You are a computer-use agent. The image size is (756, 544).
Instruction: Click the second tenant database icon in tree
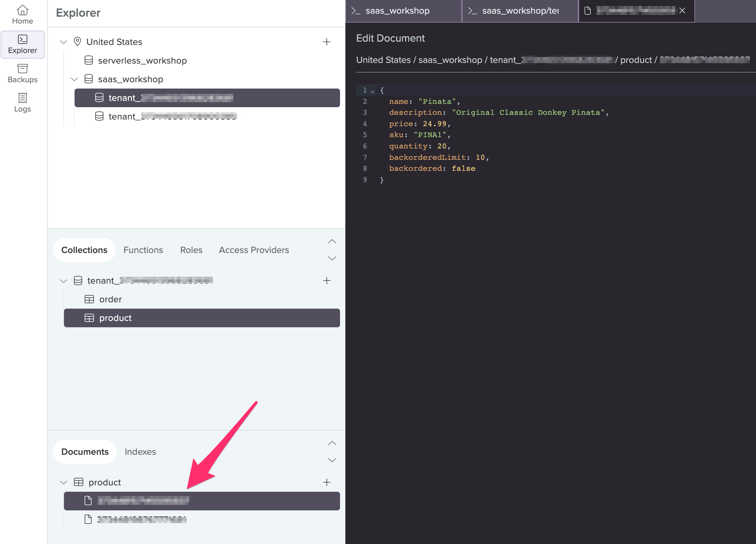coord(99,116)
